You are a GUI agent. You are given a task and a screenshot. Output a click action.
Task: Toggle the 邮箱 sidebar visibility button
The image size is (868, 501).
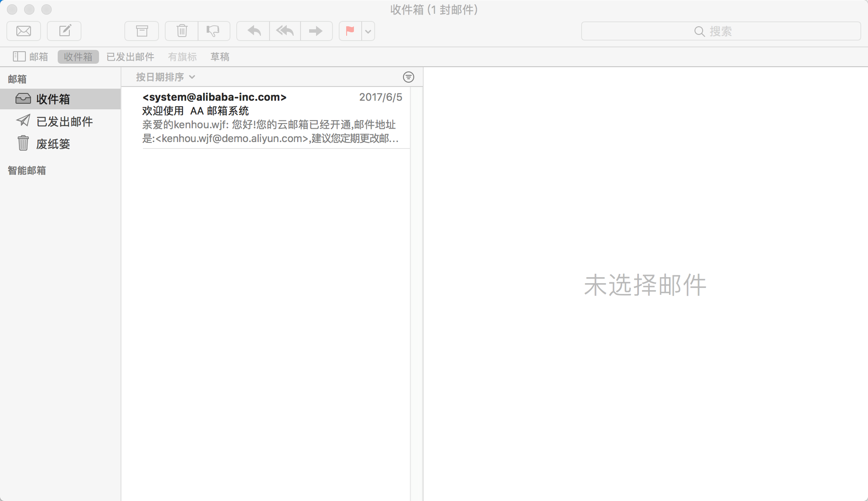click(x=30, y=57)
